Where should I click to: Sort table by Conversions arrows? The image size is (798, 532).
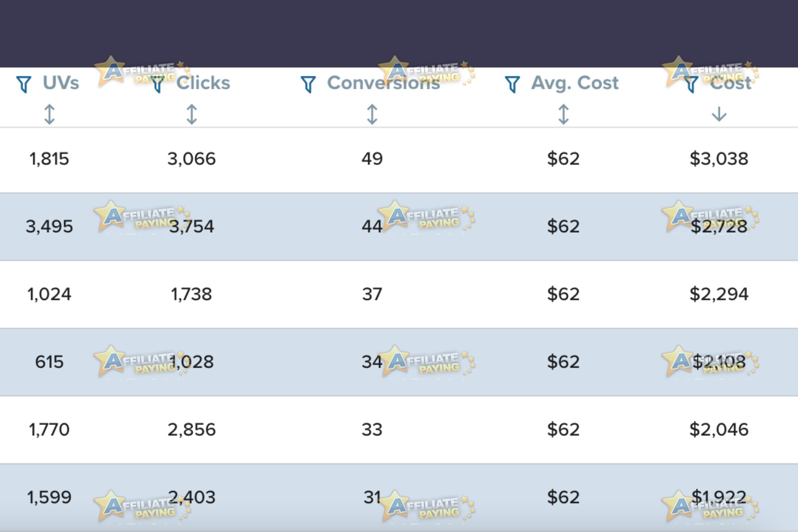click(372, 114)
